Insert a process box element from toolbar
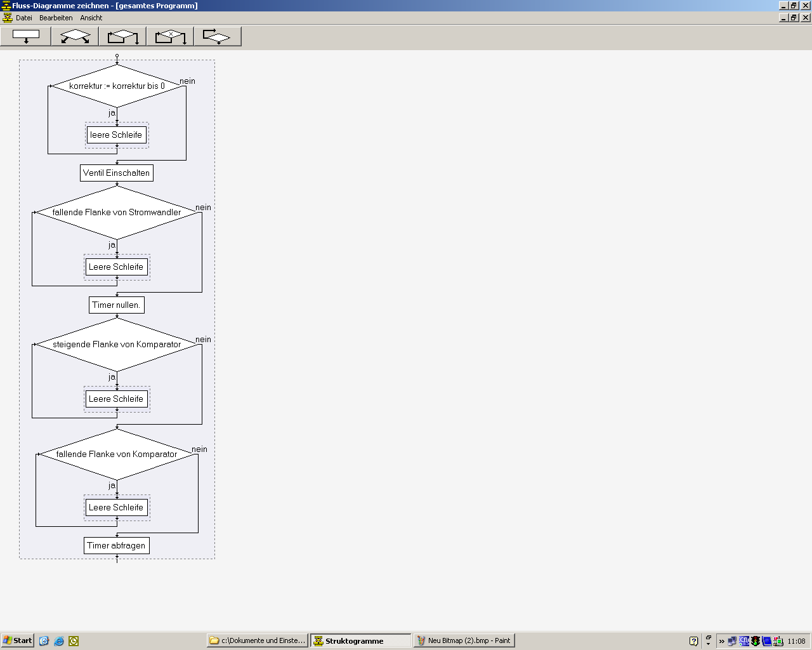Image resolution: width=812 pixels, height=650 pixels. (x=26, y=36)
